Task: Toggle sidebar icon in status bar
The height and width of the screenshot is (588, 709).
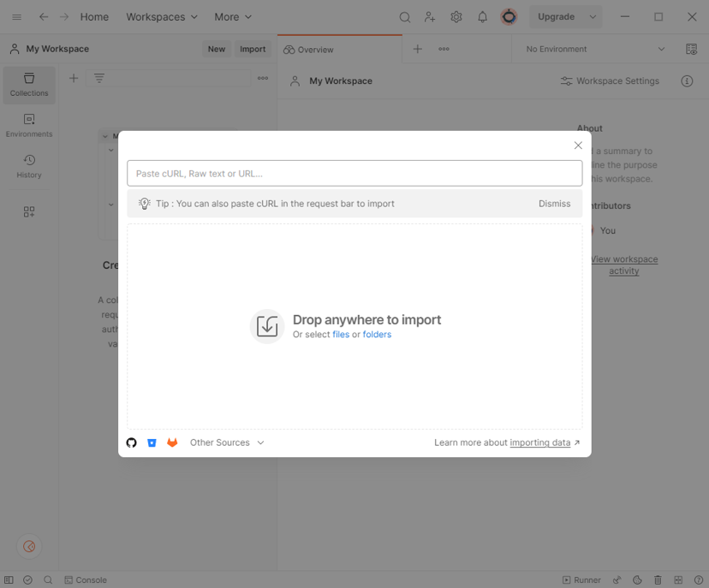Action: (x=9, y=579)
